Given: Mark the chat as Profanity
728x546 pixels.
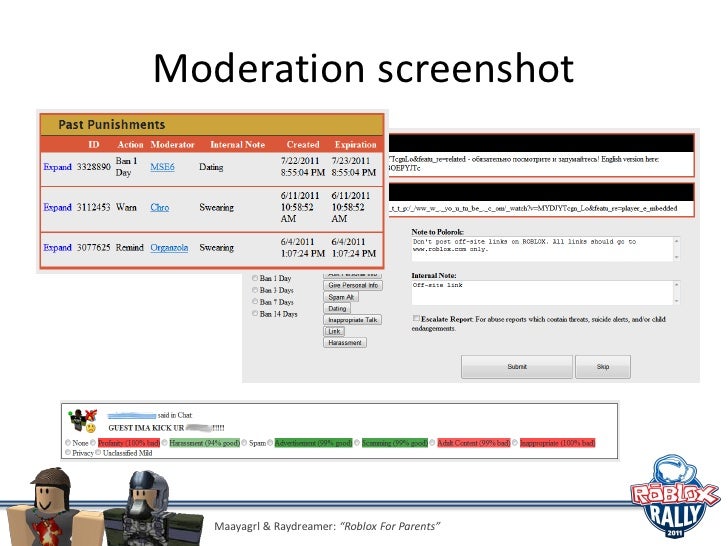Looking at the screenshot, I should coord(93,443).
